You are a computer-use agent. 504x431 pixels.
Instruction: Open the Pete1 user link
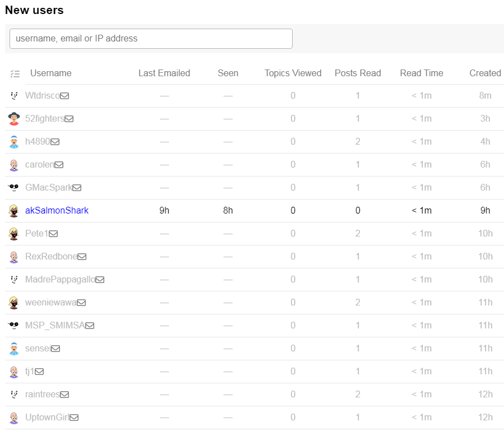point(36,233)
